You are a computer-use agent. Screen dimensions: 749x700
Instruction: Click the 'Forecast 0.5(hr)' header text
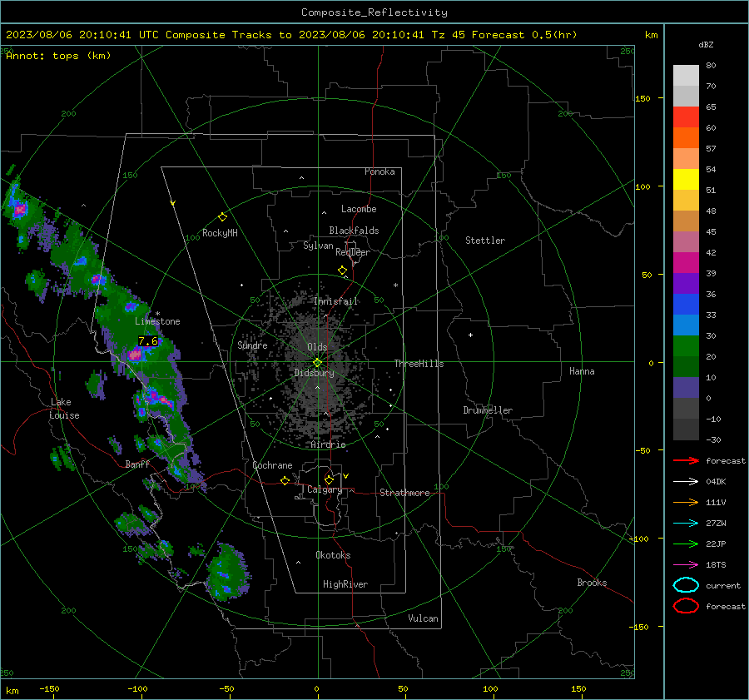(524, 35)
